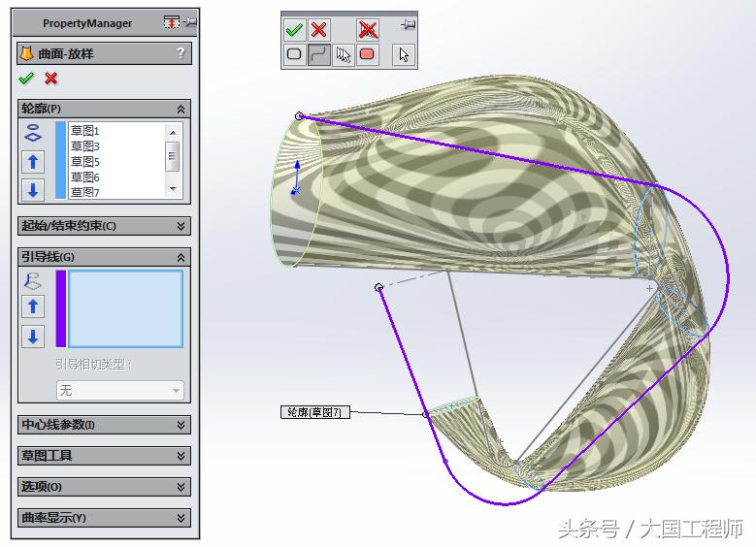The image size is (756, 547).
Task: Click the profiles selection icon in 轮廓
Action: pos(33,133)
